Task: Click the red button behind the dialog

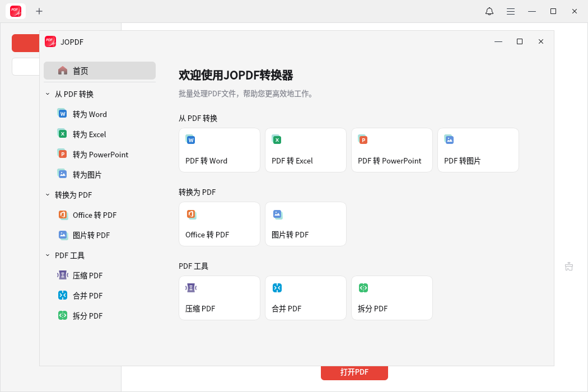Action: tap(26, 43)
